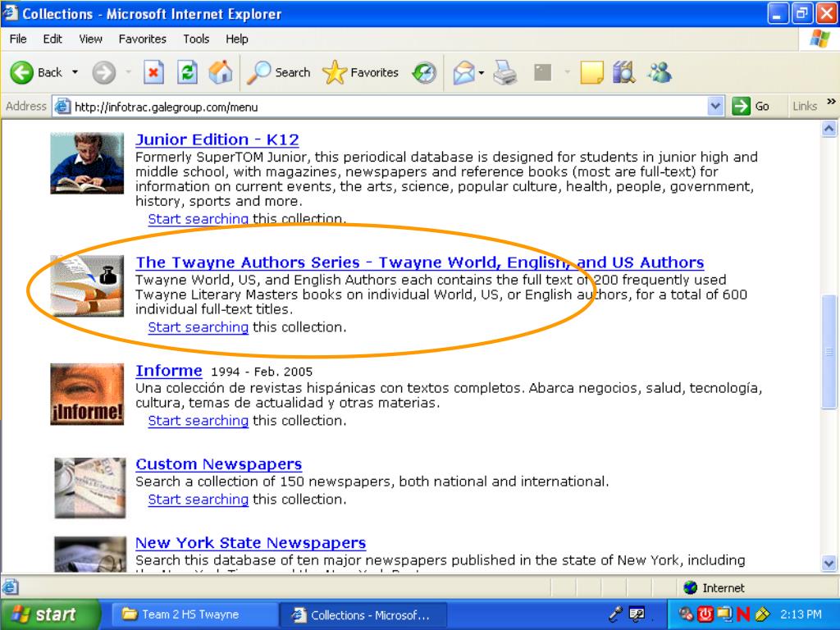Open The Twayne Authors Series link
This screenshot has height=630, width=840.
(x=419, y=262)
